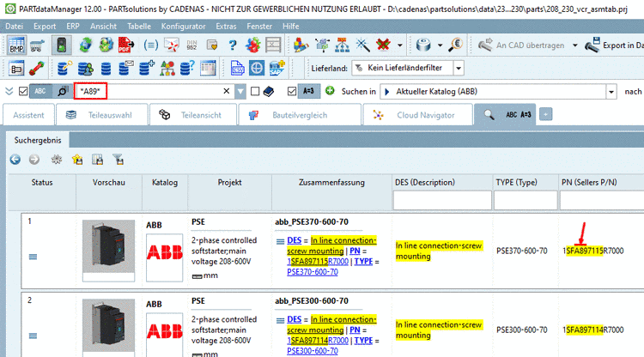Open dropdown arrow next to cylinder icon

pos(440,45)
